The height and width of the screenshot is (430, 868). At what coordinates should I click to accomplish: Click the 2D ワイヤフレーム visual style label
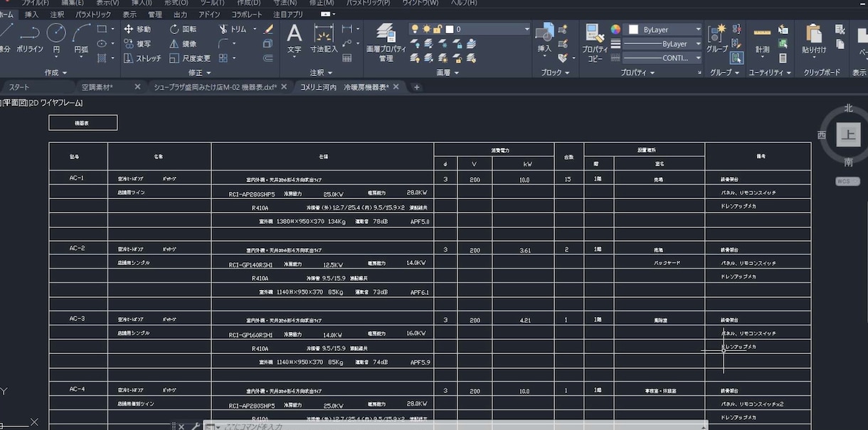(x=55, y=104)
